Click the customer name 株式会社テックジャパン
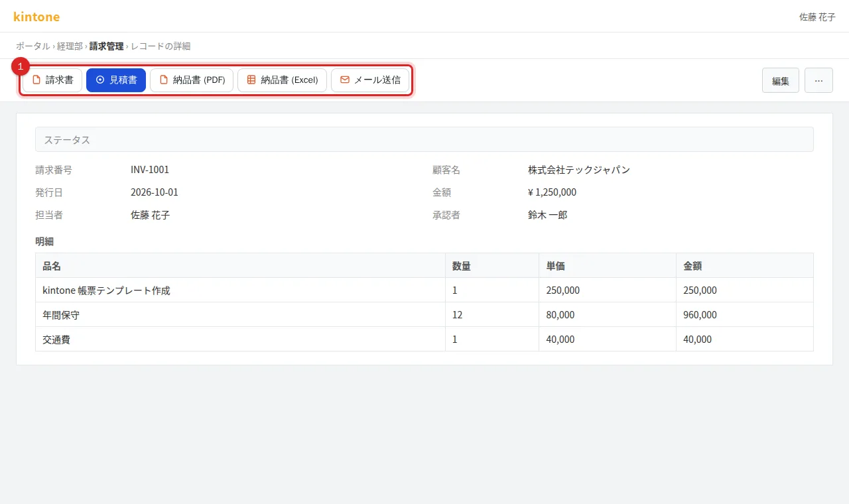Image resolution: width=849 pixels, height=504 pixels. pyautogui.click(x=579, y=170)
